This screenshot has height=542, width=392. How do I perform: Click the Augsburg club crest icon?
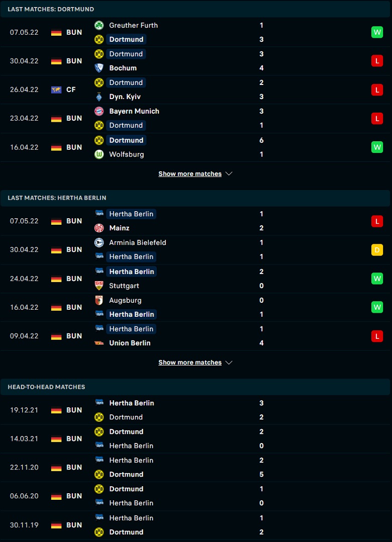tap(99, 300)
